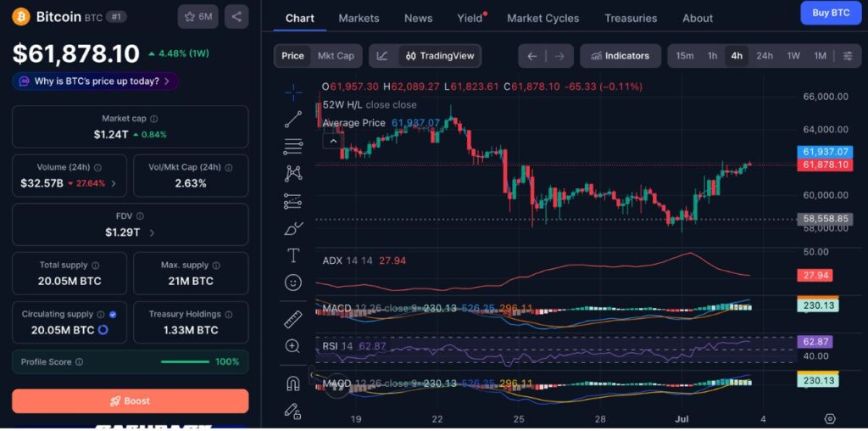Click the share icon button
This screenshot has height=431, width=868.
coord(236,17)
